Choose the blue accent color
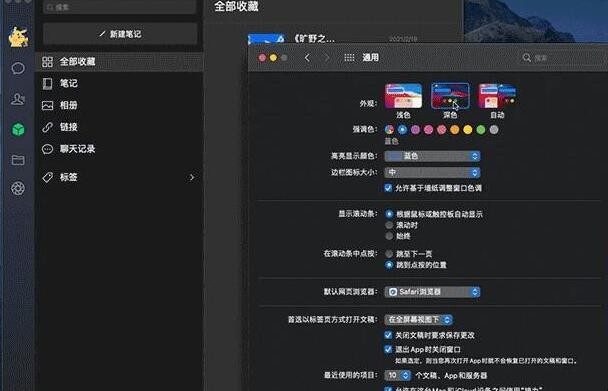 [x=402, y=130]
